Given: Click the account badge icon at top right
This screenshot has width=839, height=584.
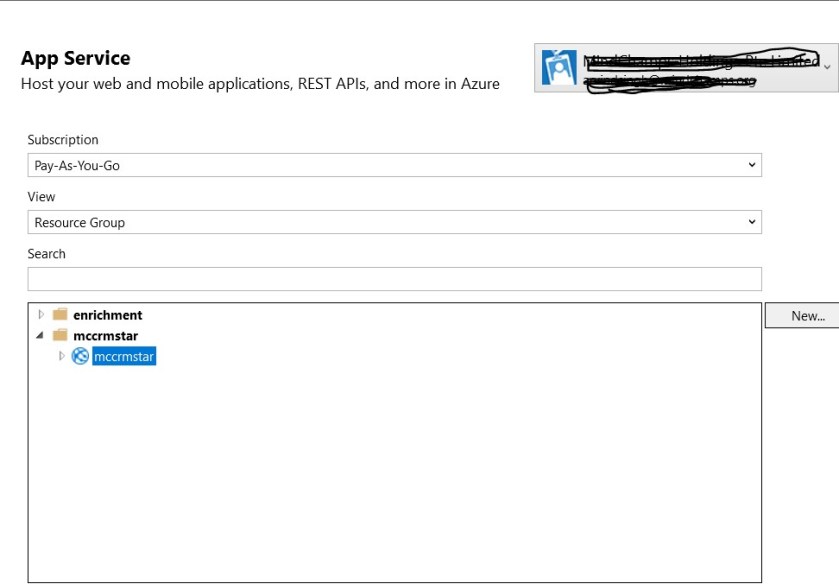Looking at the screenshot, I should [559, 67].
